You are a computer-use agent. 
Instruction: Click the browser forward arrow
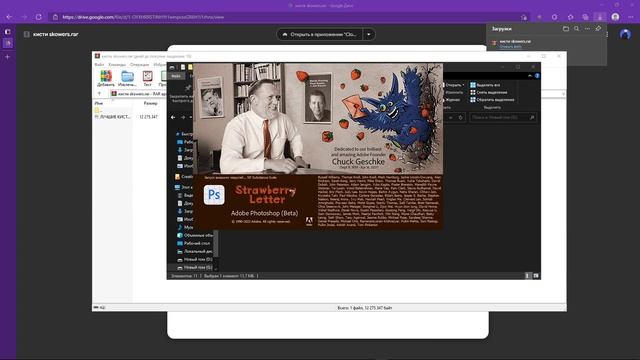tap(24, 17)
